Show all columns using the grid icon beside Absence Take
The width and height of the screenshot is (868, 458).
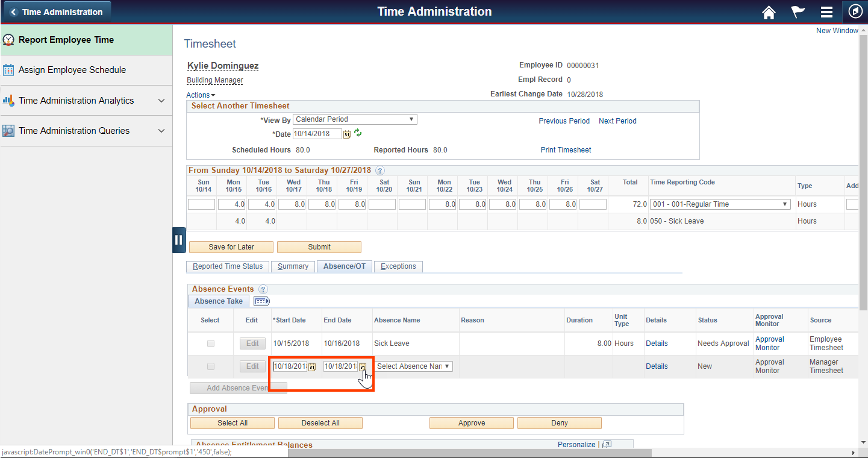tap(261, 301)
